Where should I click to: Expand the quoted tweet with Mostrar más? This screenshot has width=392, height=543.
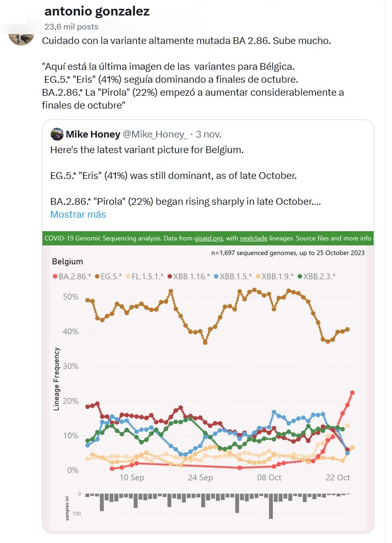coord(78,214)
